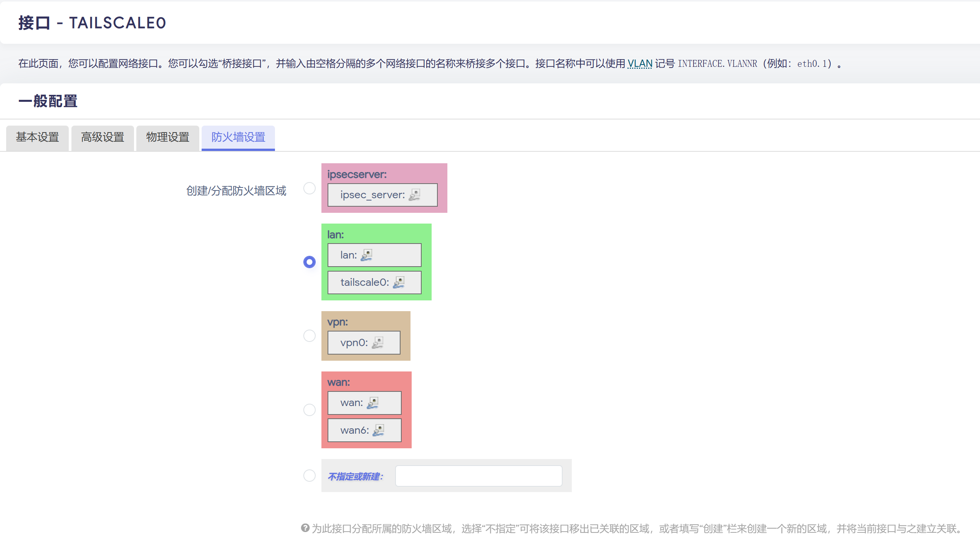Click the 不指定或新建 label

pos(356,477)
